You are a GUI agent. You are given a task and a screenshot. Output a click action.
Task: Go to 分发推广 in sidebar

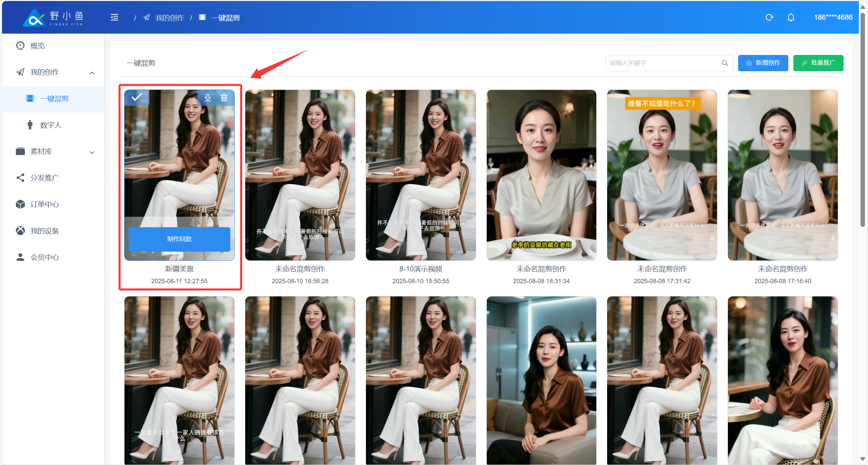(44, 178)
